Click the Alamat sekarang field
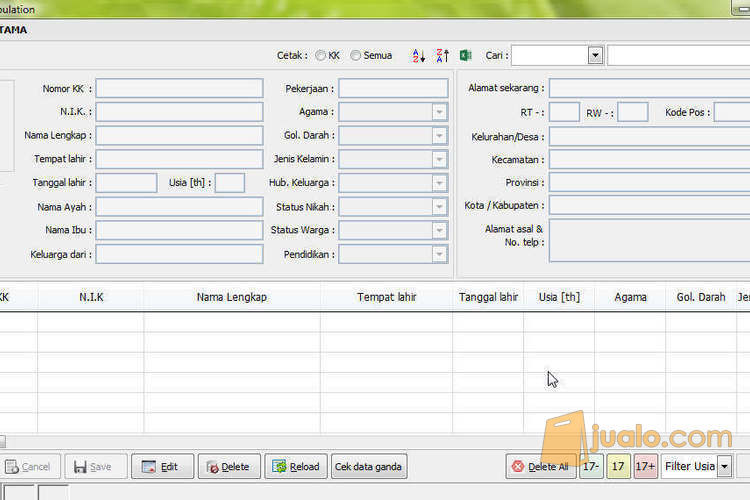Image resolution: width=750 pixels, height=500 pixels. [x=650, y=88]
